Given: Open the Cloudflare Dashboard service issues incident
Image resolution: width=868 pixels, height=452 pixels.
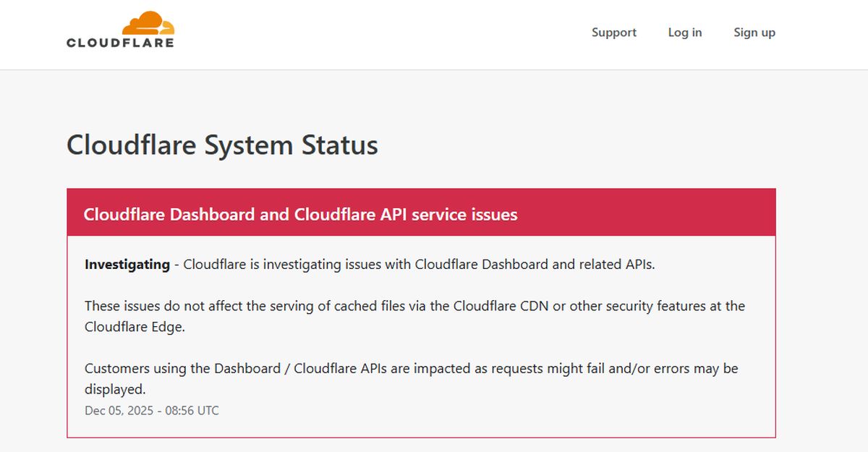Looking at the screenshot, I should pyautogui.click(x=300, y=214).
